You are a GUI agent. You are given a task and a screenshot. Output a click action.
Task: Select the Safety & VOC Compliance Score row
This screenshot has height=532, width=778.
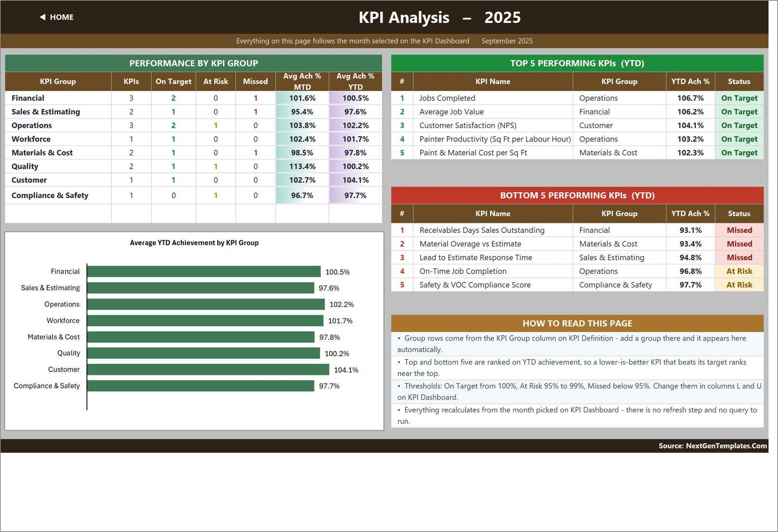click(577, 285)
